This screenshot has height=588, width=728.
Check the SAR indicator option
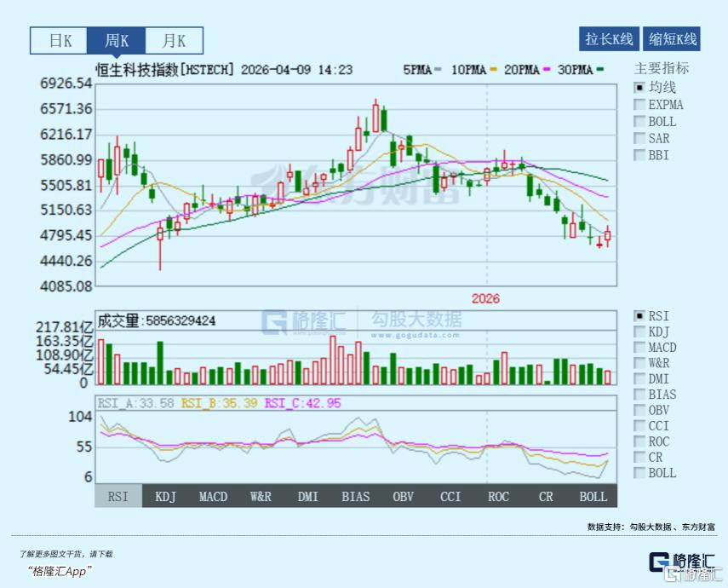click(639, 138)
